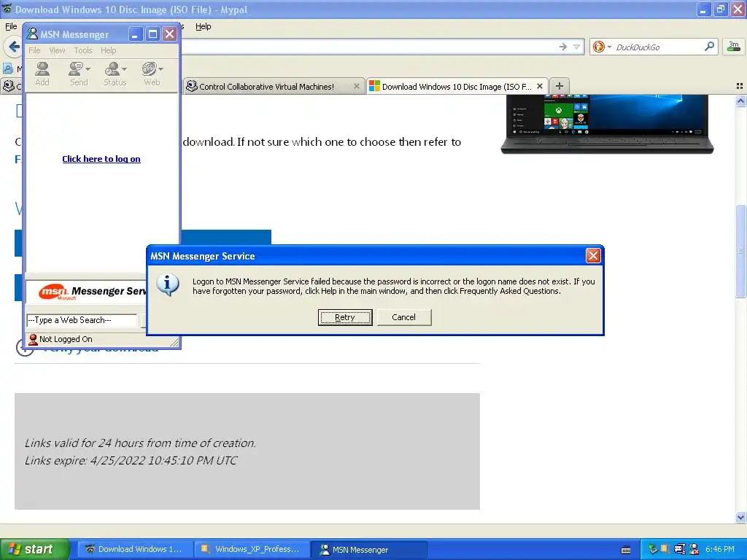
Task: Open the address bar history dropdown
Action: point(577,47)
